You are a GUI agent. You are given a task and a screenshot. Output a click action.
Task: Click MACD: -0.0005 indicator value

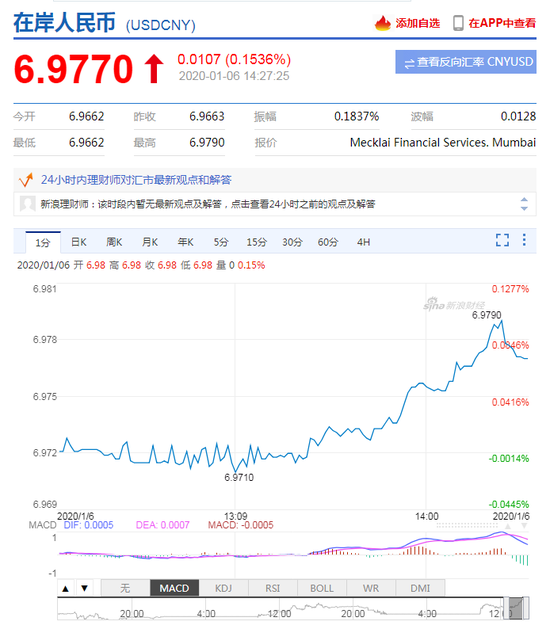[241, 525]
